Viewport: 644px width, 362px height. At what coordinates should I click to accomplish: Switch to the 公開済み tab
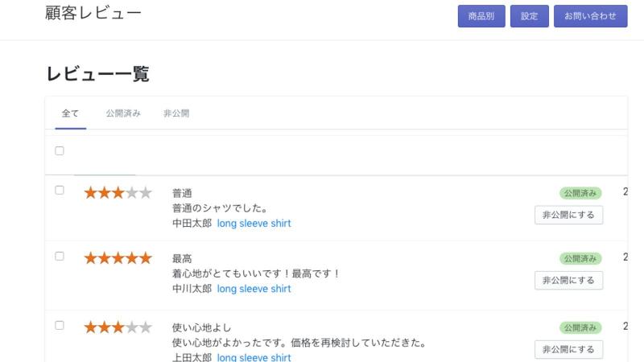[x=123, y=113]
